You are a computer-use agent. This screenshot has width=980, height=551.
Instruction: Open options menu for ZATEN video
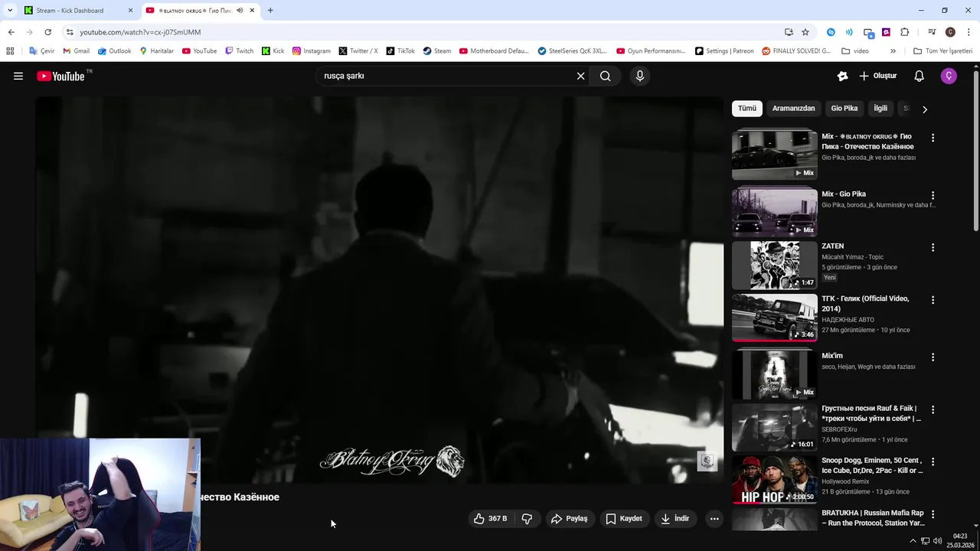[933, 247]
